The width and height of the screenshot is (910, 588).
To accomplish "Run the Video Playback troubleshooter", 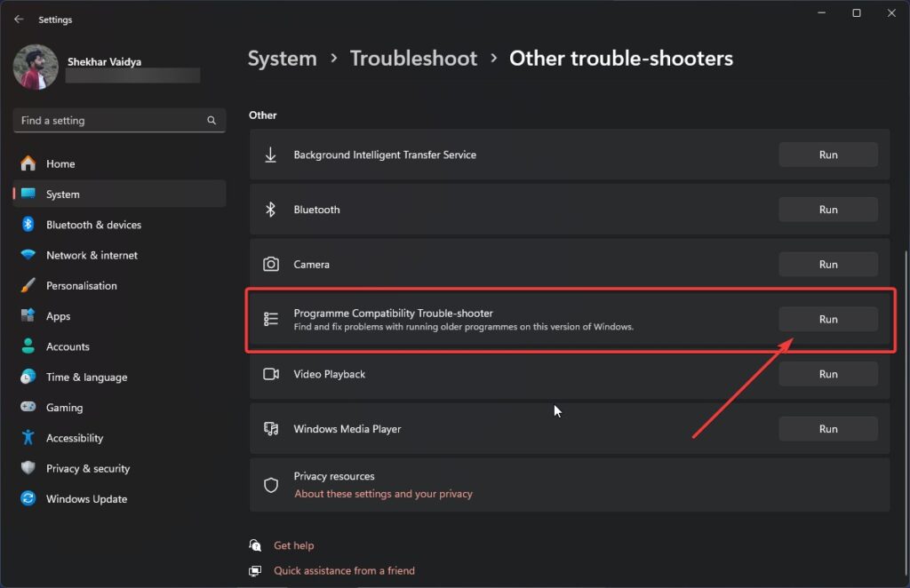I will tap(827, 374).
